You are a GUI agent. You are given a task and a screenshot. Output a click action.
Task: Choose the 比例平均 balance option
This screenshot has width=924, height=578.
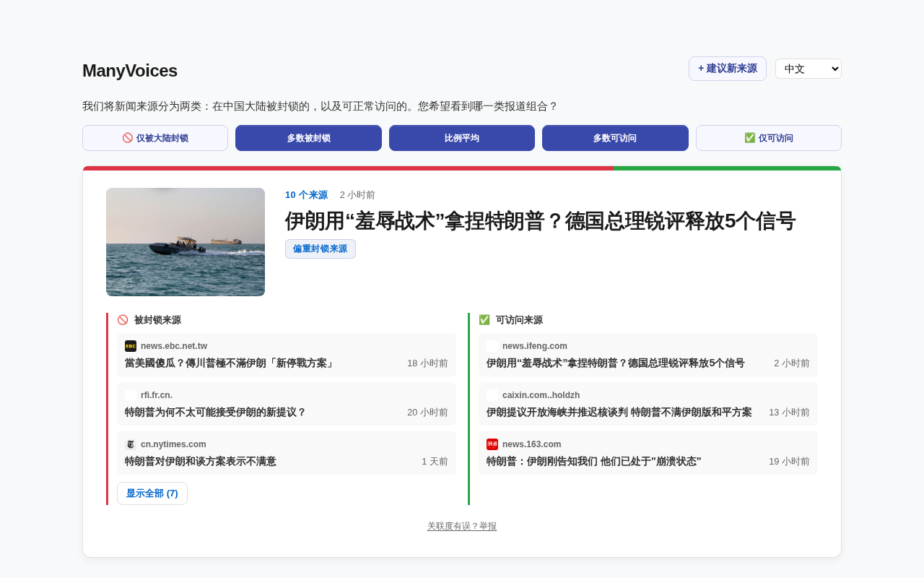click(x=462, y=138)
